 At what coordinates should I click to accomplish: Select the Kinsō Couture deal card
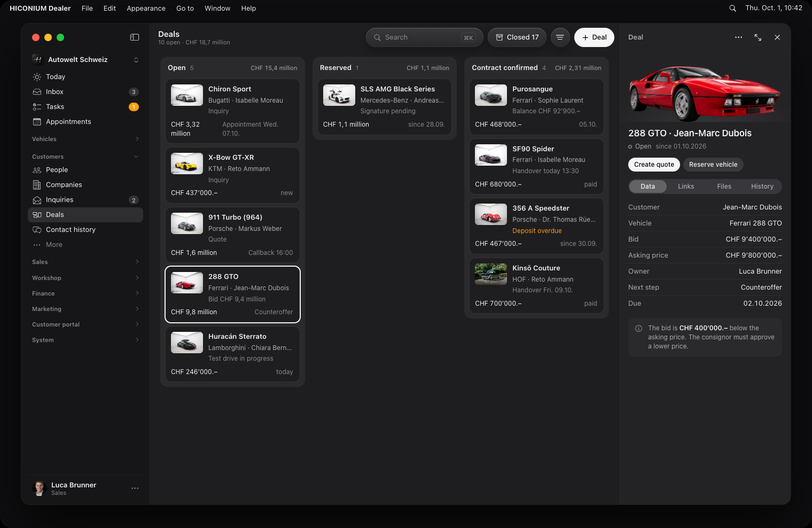tap(536, 286)
